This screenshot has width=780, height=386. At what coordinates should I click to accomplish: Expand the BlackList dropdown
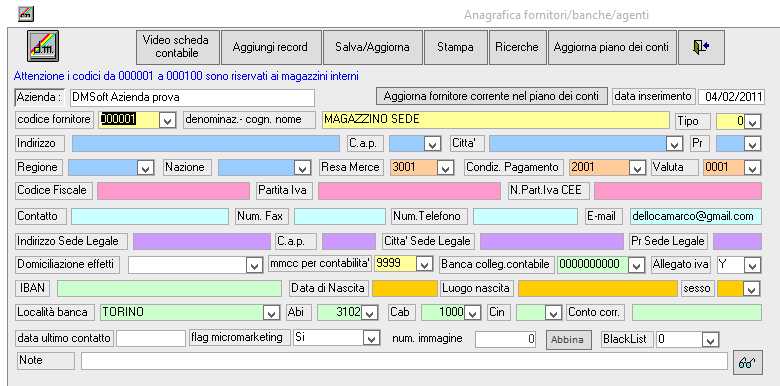pyautogui.click(x=710, y=340)
